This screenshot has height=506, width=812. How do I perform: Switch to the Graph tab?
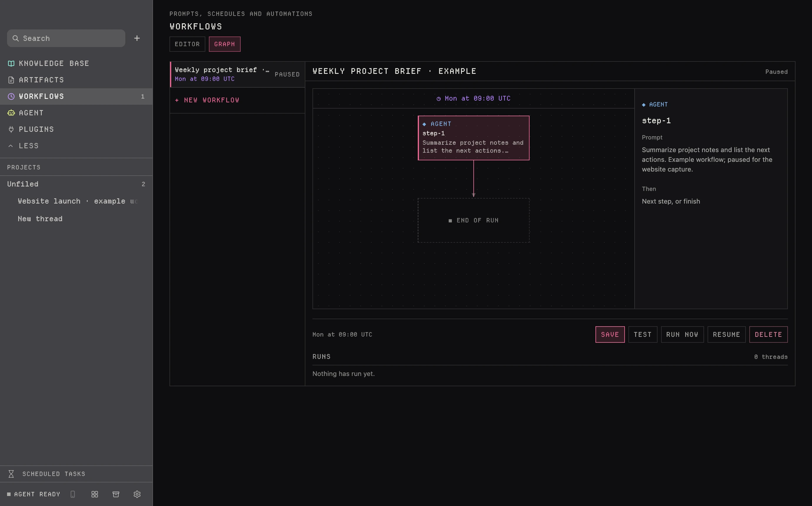pyautogui.click(x=224, y=44)
